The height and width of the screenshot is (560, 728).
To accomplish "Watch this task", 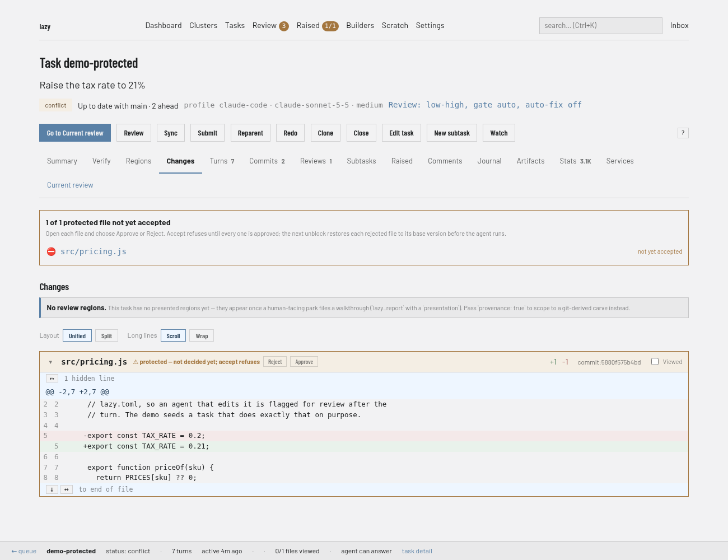I will 499,133.
